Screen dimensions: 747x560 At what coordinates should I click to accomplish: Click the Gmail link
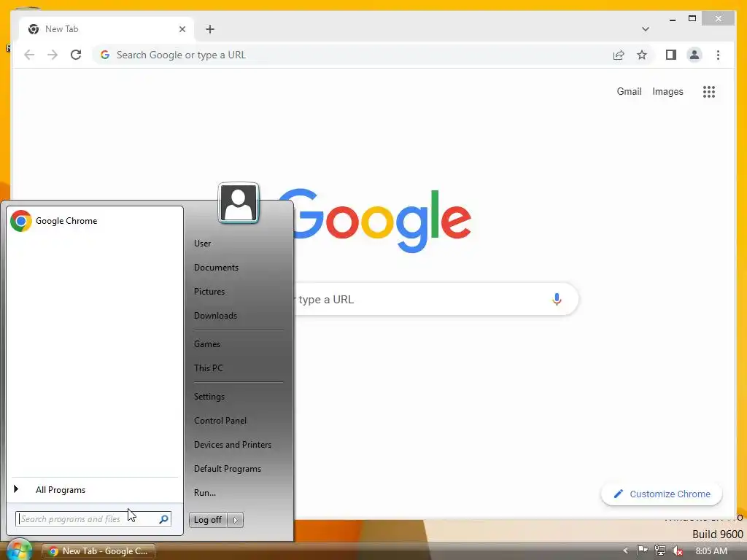pyautogui.click(x=629, y=91)
